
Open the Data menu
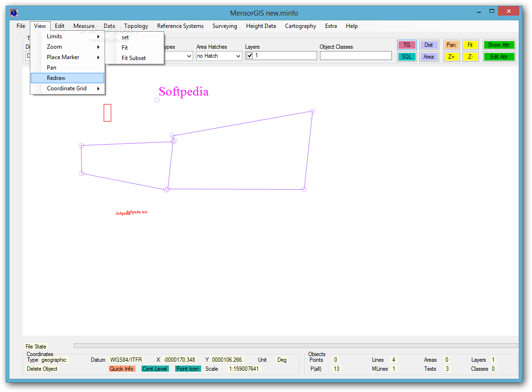coord(109,26)
